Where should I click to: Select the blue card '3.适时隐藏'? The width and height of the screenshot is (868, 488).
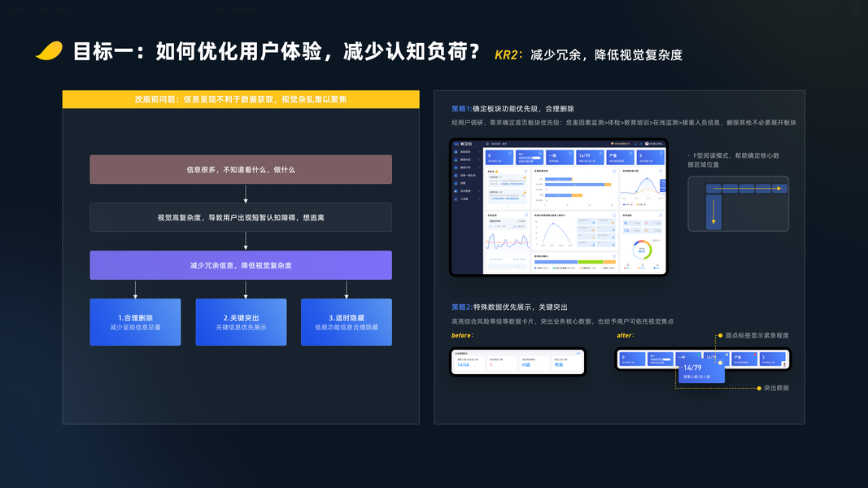pyautogui.click(x=347, y=322)
